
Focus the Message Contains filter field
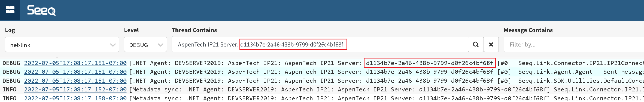(x=574, y=44)
